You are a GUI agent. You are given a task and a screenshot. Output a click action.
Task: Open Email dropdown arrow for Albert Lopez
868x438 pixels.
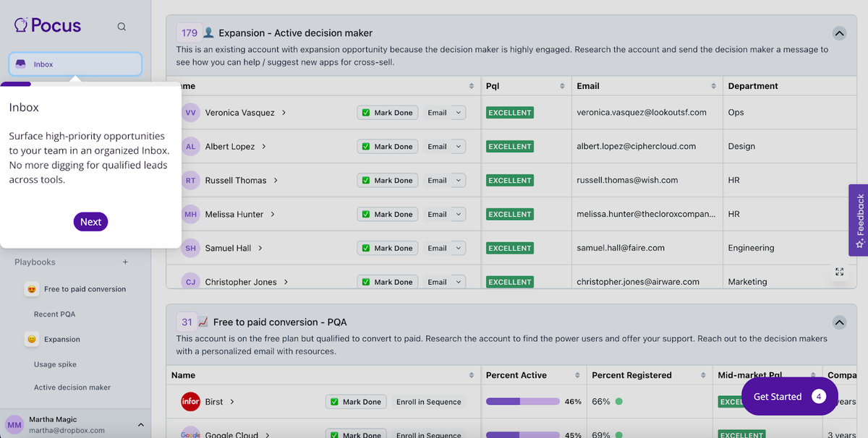(x=458, y=147)
